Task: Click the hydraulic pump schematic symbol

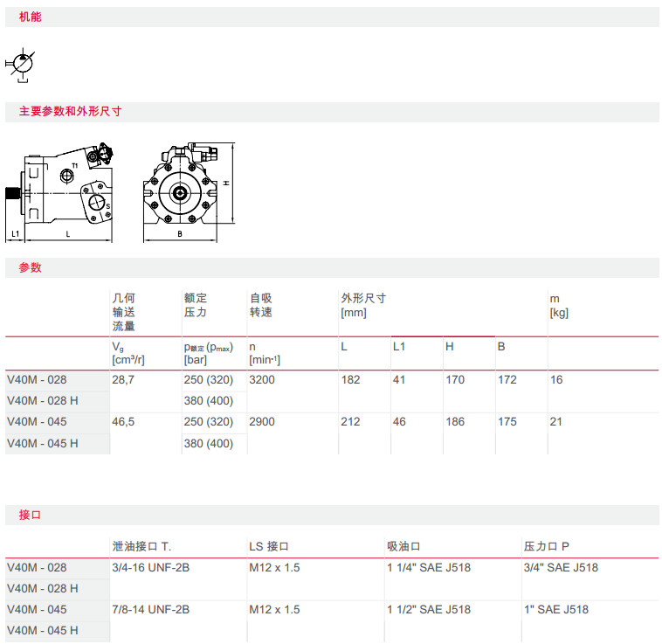Action: [x=20, y=65]
